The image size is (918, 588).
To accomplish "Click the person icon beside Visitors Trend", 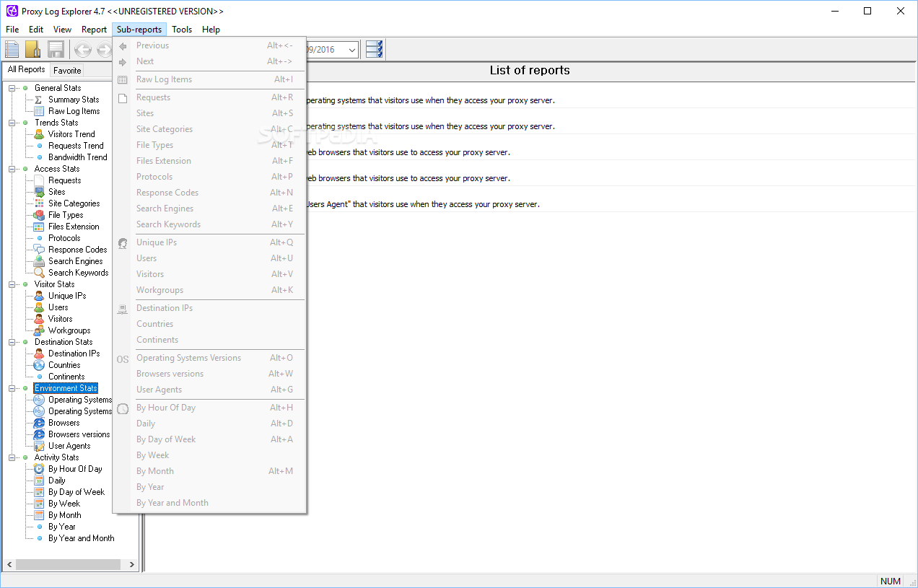I will 39,134.
